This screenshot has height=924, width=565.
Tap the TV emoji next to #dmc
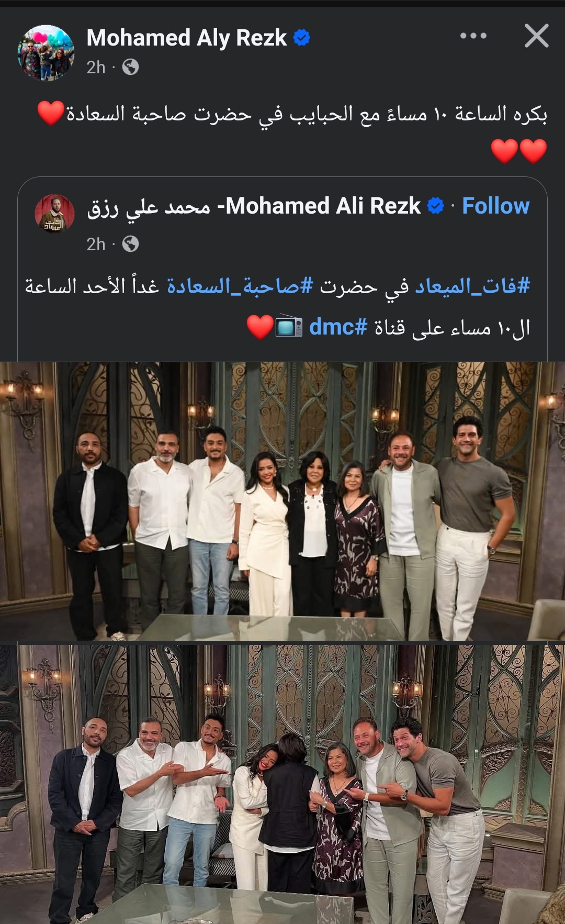[289, 327]
